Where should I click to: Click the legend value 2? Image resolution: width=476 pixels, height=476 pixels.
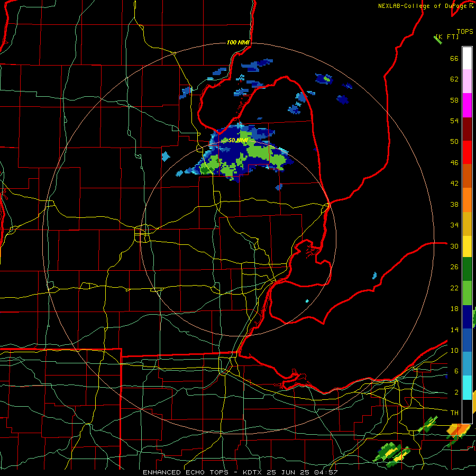pos(456,392)
